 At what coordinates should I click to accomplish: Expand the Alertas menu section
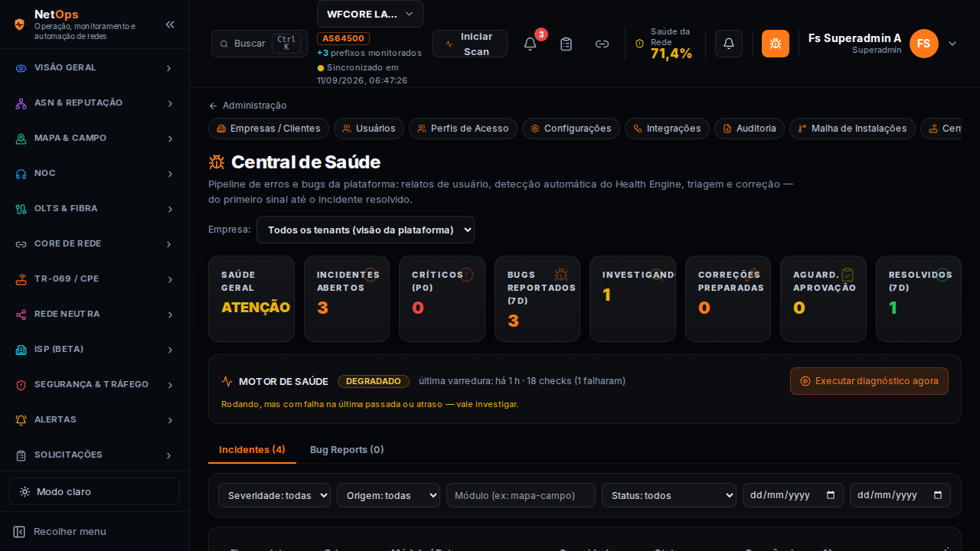click(94, 419)
